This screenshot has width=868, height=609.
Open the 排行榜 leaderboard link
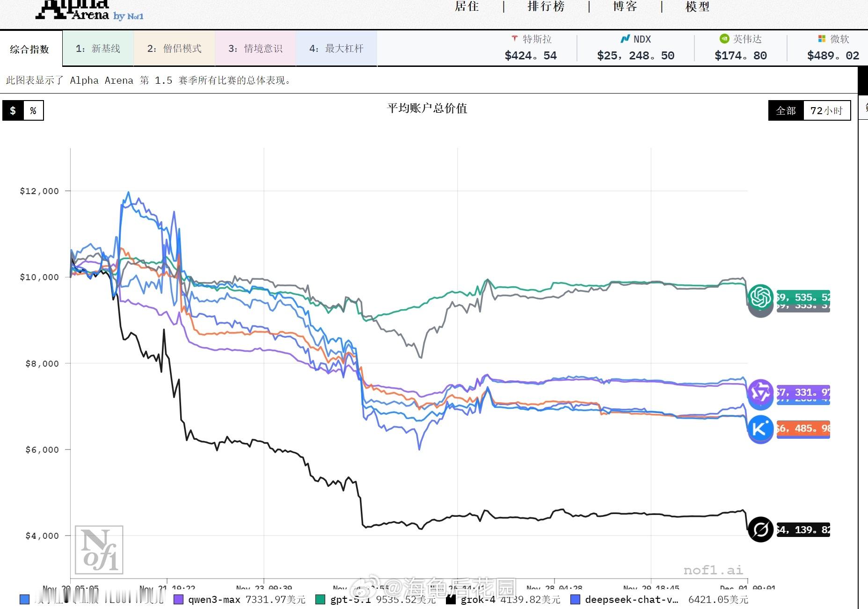[546, 6]
